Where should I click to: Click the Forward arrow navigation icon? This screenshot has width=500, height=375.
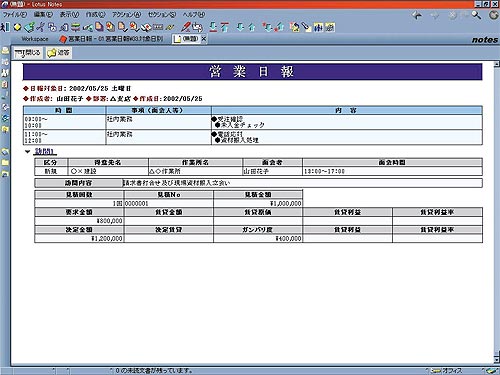tap(434, 15)
